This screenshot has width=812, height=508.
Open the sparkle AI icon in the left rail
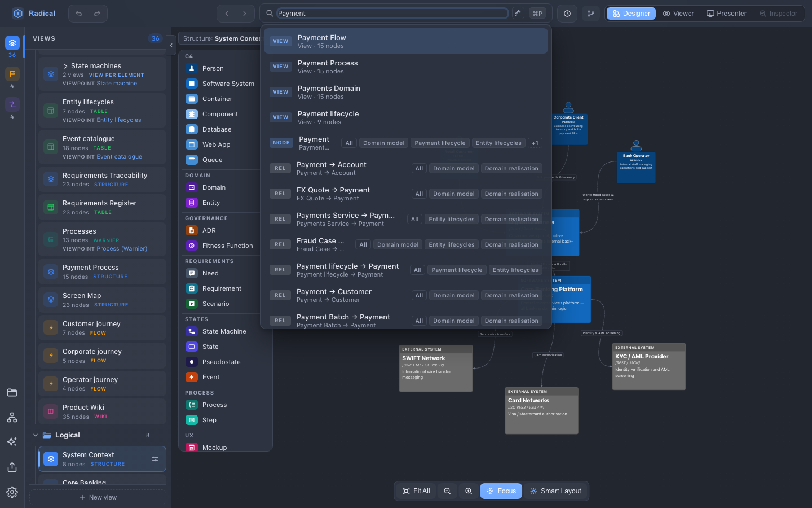[x=12, y=442]
